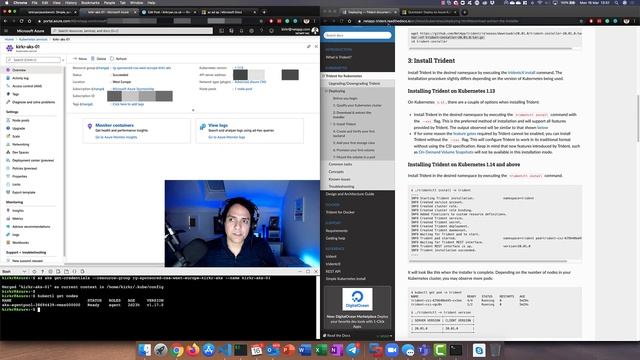
Task: Open Networking in Settings section
Action: pos(20,144)
